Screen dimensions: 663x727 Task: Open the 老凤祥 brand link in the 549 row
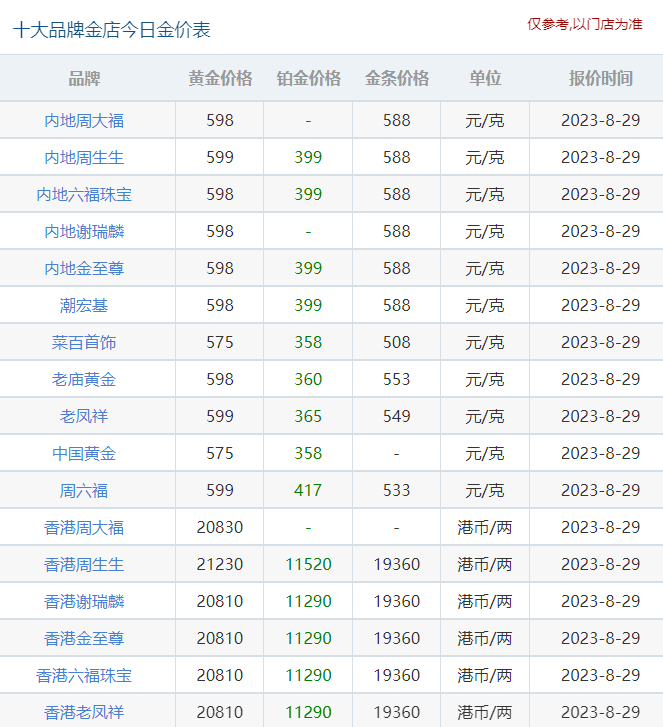84,416
